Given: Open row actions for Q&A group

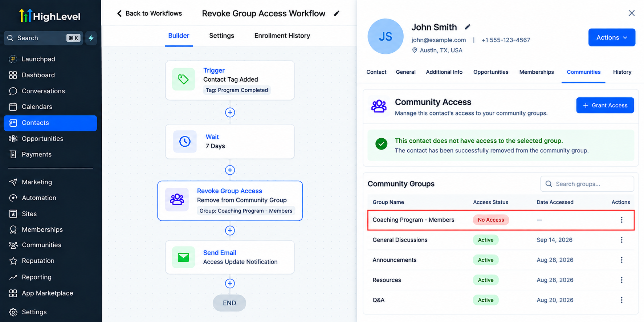Looking at the screenshot, I should click(621, 300).
